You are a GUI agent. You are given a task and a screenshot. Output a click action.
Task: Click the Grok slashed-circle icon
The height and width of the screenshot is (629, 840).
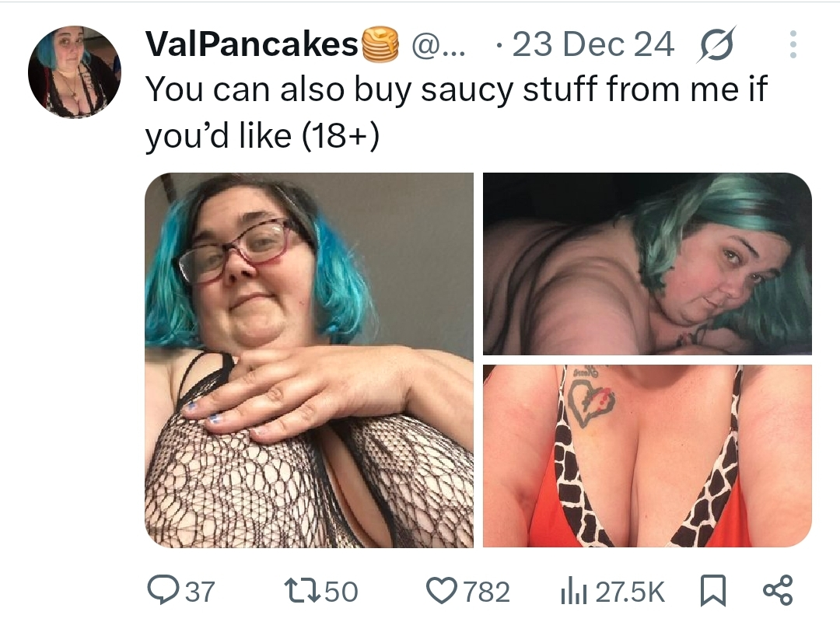[716, 45]
